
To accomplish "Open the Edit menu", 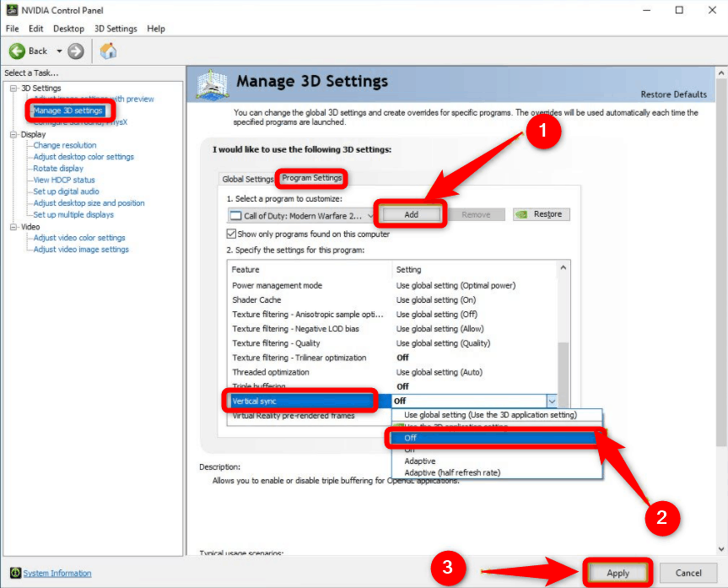I will (x=35, y=29).
